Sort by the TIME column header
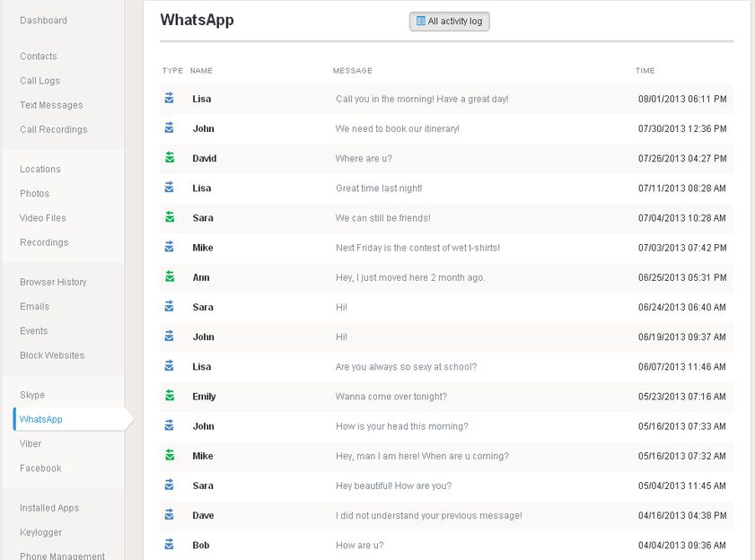 tap(645, 71)
